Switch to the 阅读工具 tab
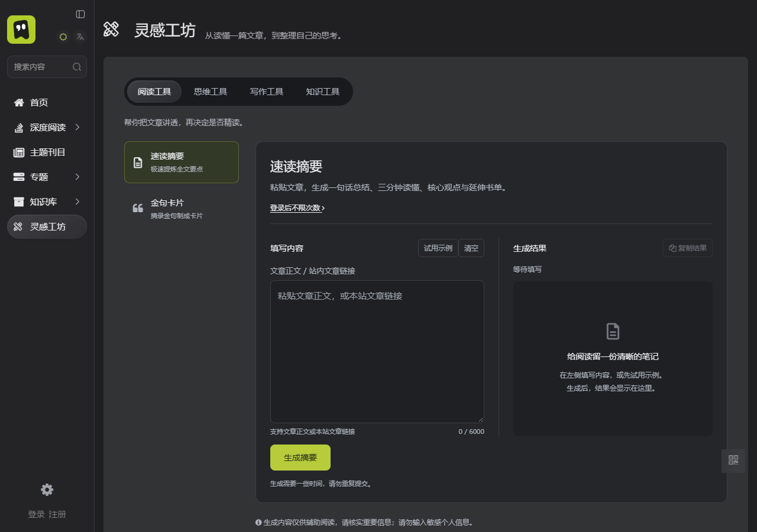Screen dimensions: 757x532 [154, 92]
